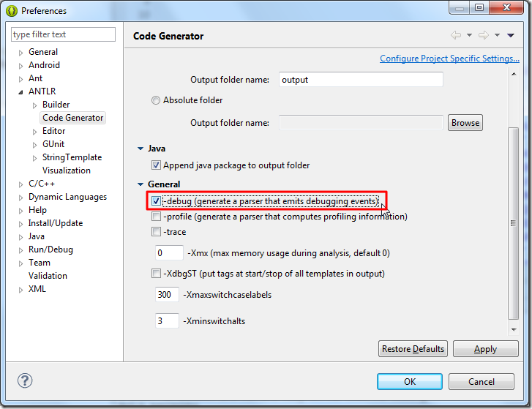Click the Preferences window title icon
The image size is (532, 409).
pyautogui.click(x=11, y=10)
